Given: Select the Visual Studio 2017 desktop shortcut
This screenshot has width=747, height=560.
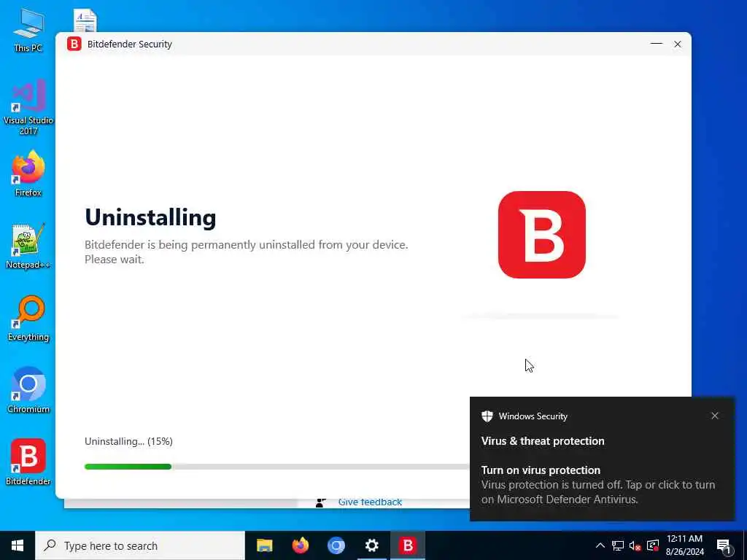Looking at the screenshot, I should [28, 106].
